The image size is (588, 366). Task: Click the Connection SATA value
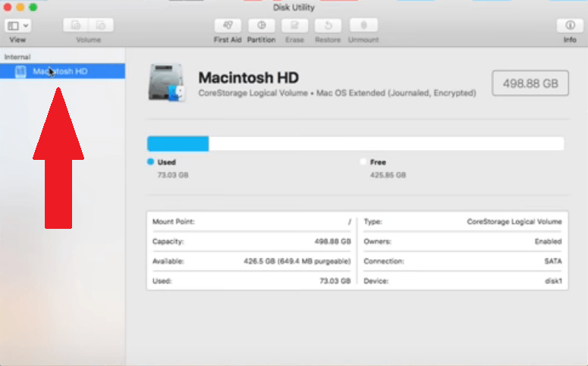coord(553,261)
